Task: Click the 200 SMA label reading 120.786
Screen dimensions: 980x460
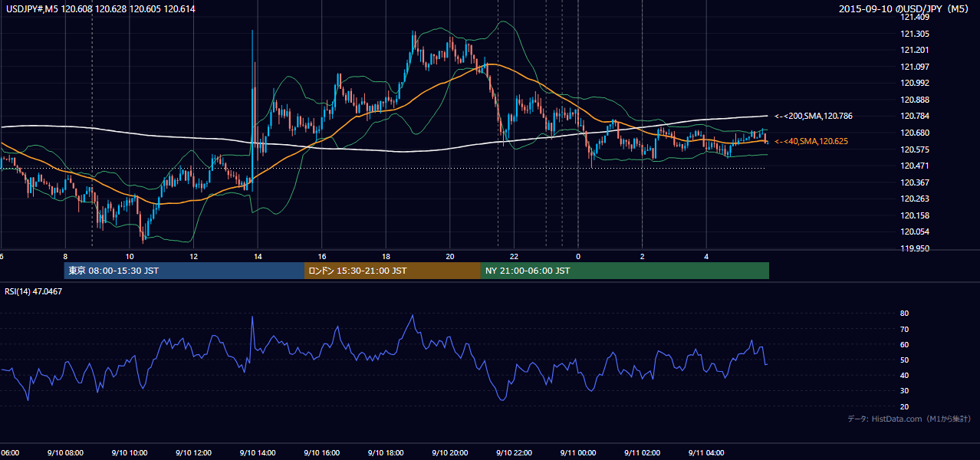Action: 813,116
